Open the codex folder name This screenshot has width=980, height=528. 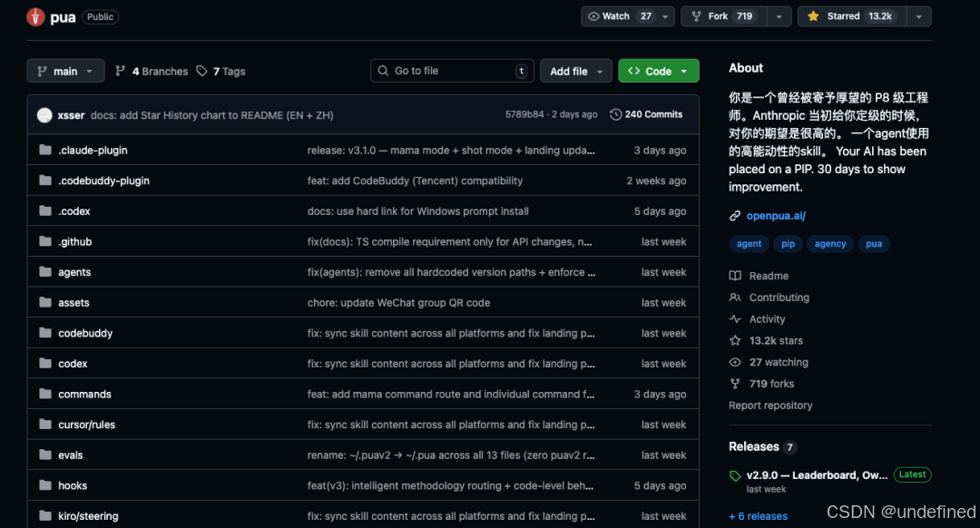click(x=73, y=364)
